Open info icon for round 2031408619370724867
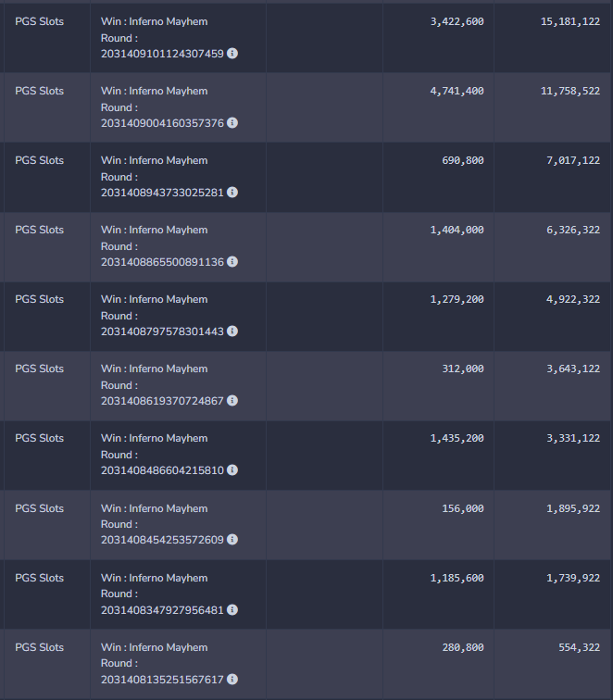613x700 pixels. pos(232,401)
